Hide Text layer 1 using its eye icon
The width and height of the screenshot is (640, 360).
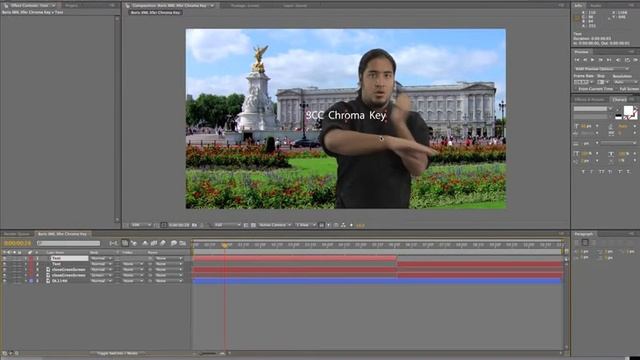click(4, 258)
